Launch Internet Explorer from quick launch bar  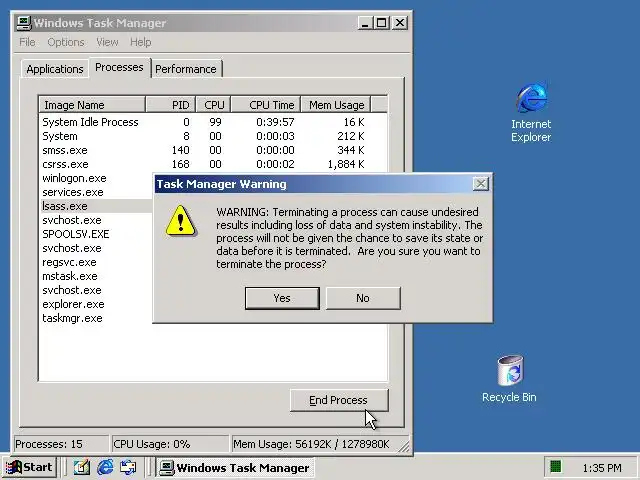105,467
